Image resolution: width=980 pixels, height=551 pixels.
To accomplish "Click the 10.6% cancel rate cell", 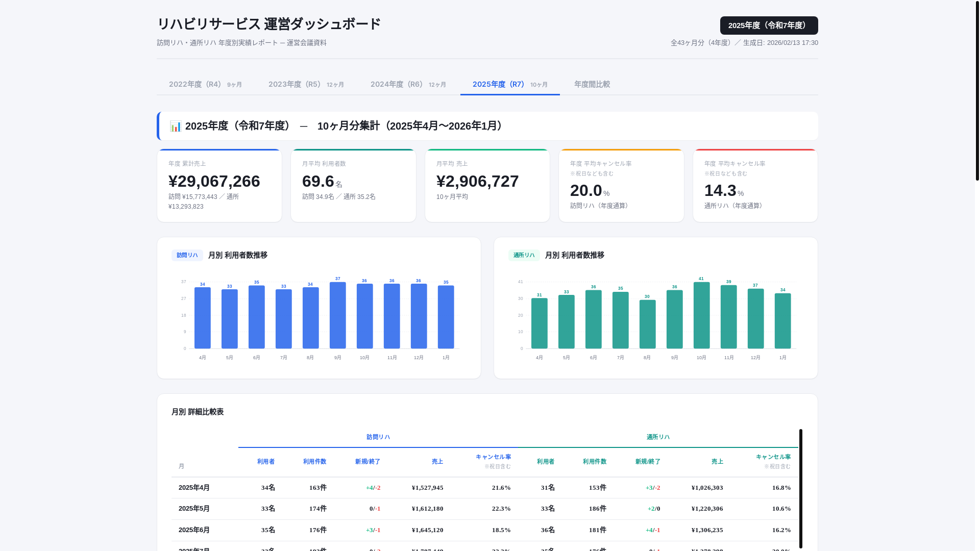I will coord(781,509).
